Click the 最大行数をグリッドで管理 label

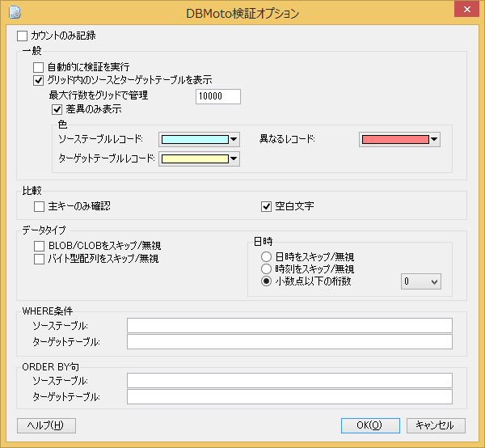[x=99, y=95]
